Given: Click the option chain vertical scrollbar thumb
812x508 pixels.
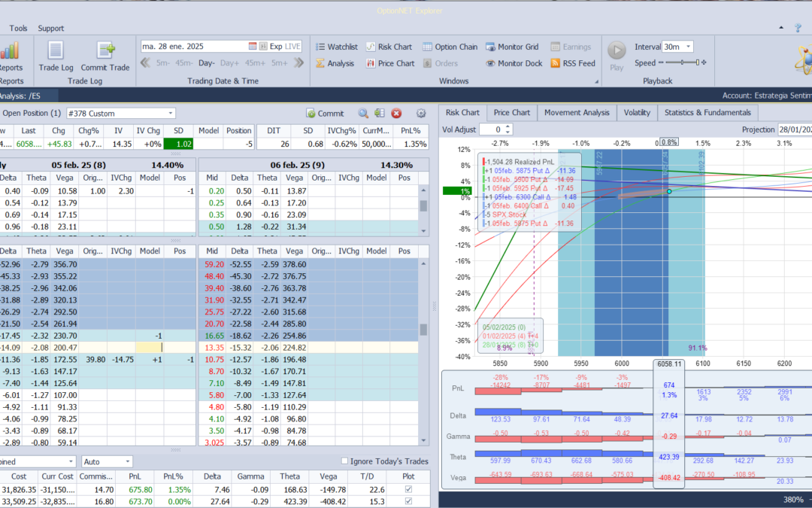Looking at the screenshot, I should pos(423,330).
